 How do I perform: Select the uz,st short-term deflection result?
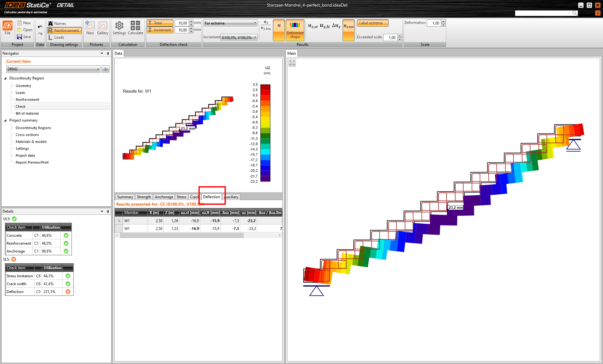coord(313,26)
